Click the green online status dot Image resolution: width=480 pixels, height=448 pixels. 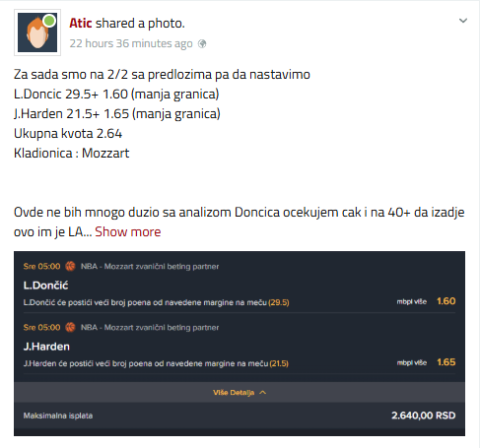(x=49, y=21)
